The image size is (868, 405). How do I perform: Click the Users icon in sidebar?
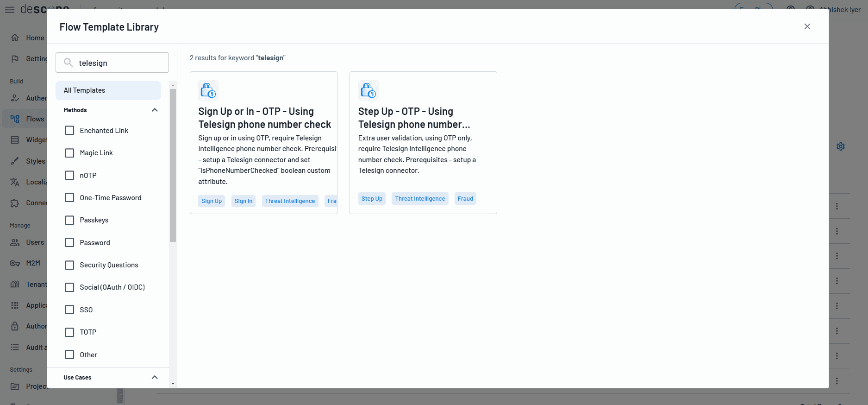coord(15,242)
